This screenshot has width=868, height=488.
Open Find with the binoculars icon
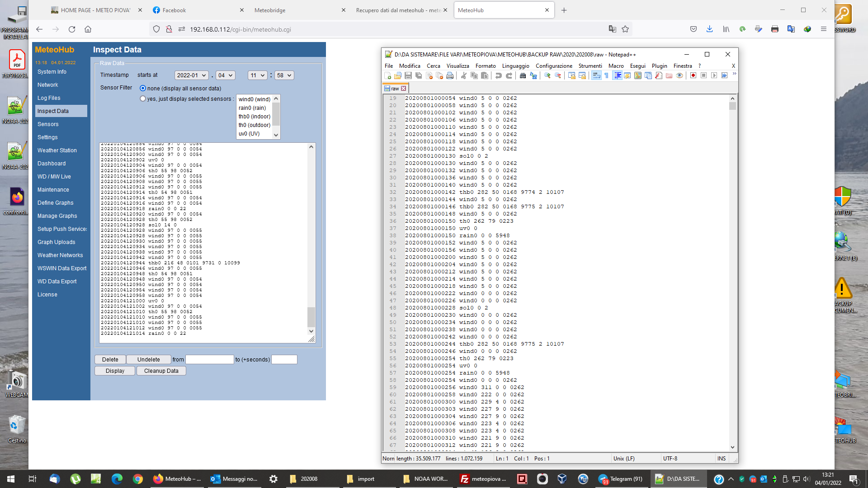click(x=523, y=75)
